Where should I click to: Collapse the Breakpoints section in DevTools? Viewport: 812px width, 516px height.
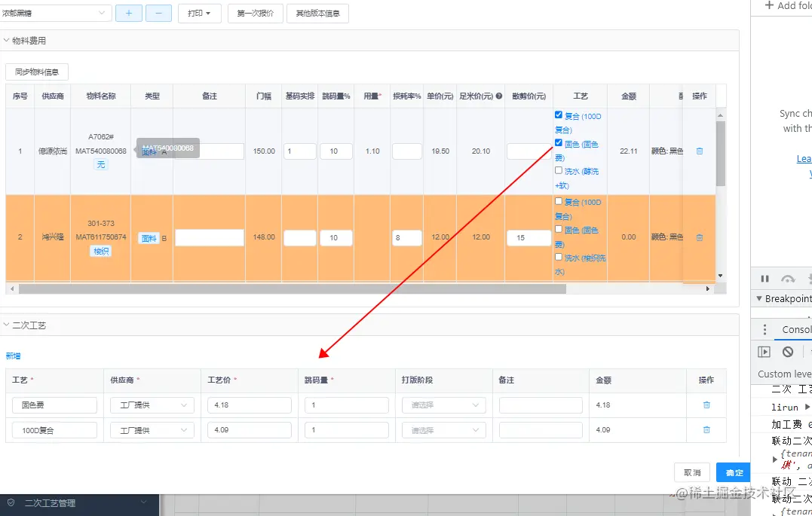point(759,298)
